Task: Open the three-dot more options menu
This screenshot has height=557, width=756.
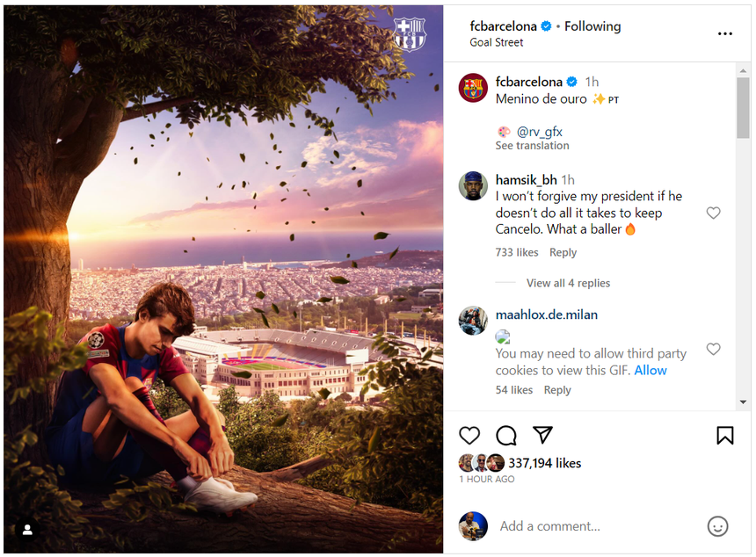Action: click(724, 34)
